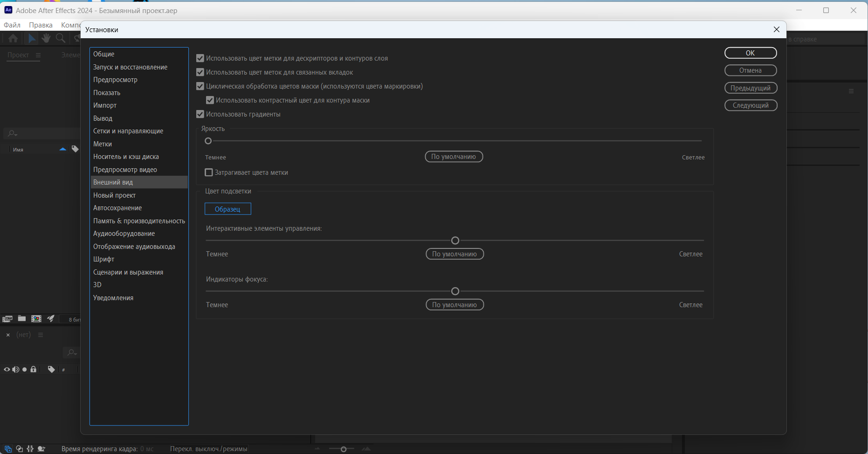Click the Образец highlight color swatch
This screenshot has width=868, height=454.
tap(227, 209)
